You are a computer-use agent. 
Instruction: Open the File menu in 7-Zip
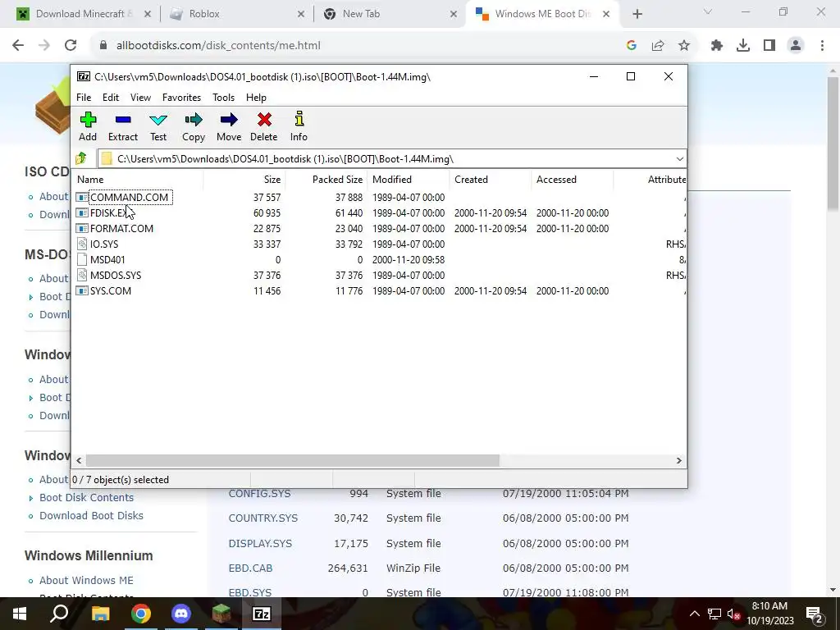84,98
